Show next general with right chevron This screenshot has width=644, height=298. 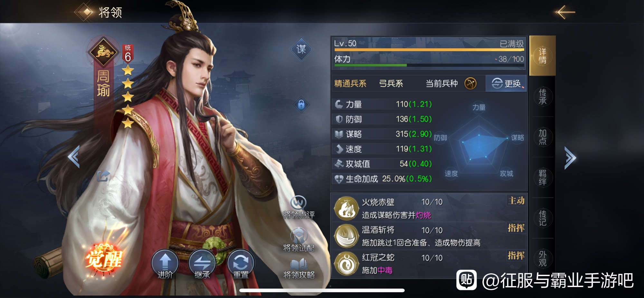click(570, 158)
